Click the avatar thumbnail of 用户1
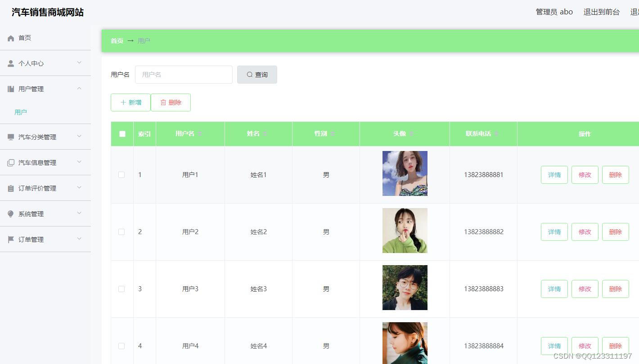 405,173
